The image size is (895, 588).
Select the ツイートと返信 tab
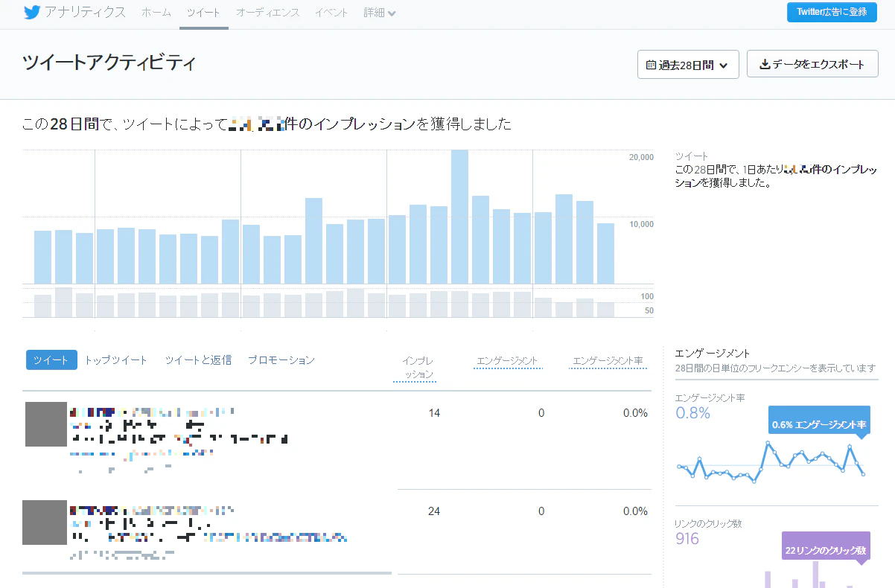[198, 360]
